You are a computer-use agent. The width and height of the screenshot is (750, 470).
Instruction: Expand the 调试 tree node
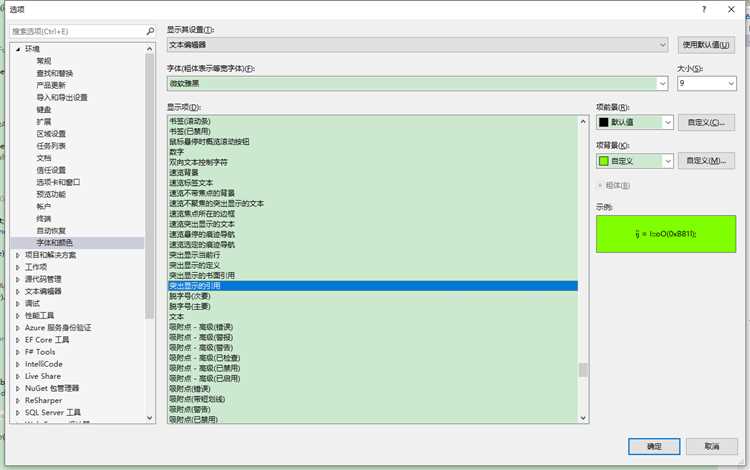18,304
